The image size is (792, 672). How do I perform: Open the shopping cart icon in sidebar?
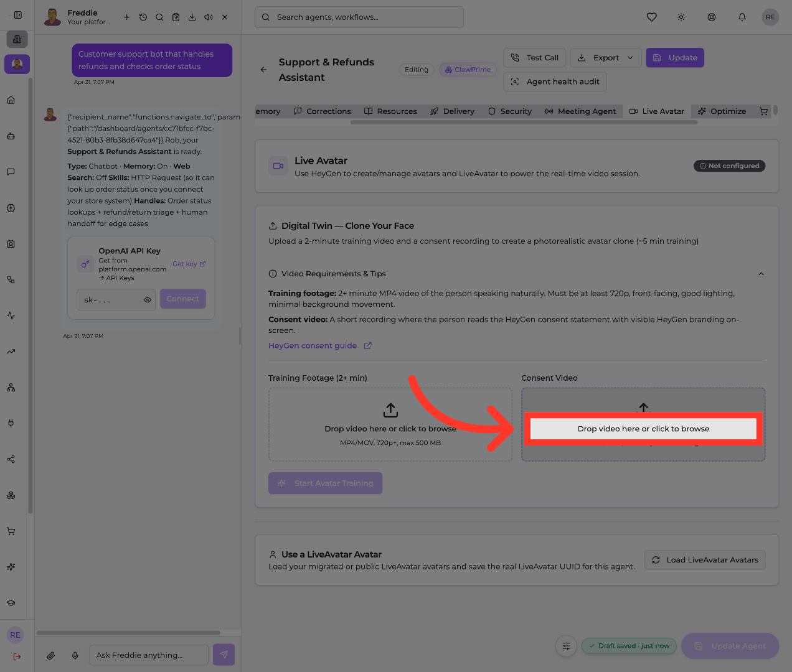pyautogui.click(x=11, y=531)
